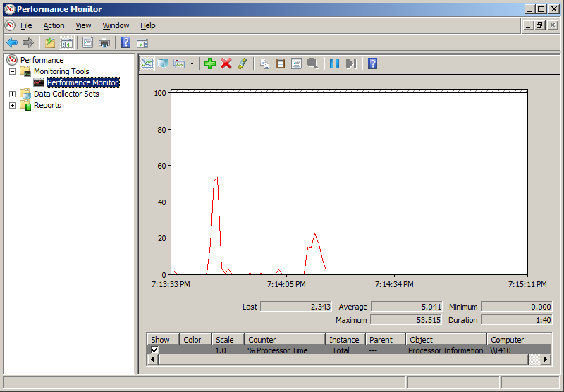
Task: Click the Properties toolbar icon next to printer
Action: [x=87, y=43]
